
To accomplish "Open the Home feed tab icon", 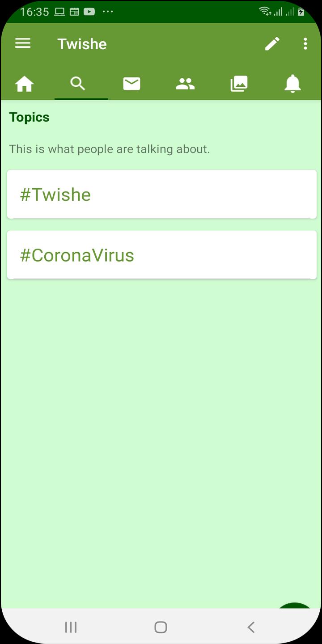I will click(25, 84).
